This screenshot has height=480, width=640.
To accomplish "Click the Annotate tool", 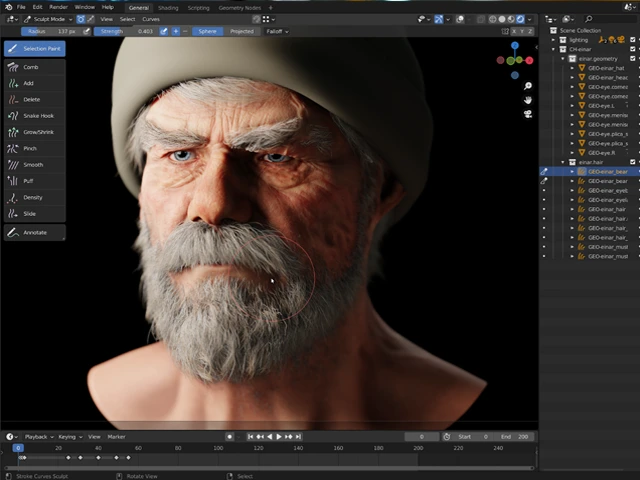I will [34, 232].
